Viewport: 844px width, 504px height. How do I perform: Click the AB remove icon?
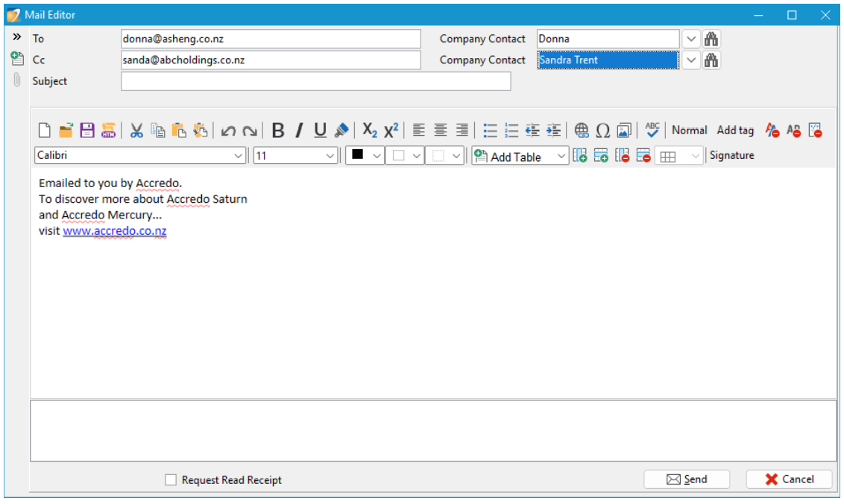tap(793, 130)
